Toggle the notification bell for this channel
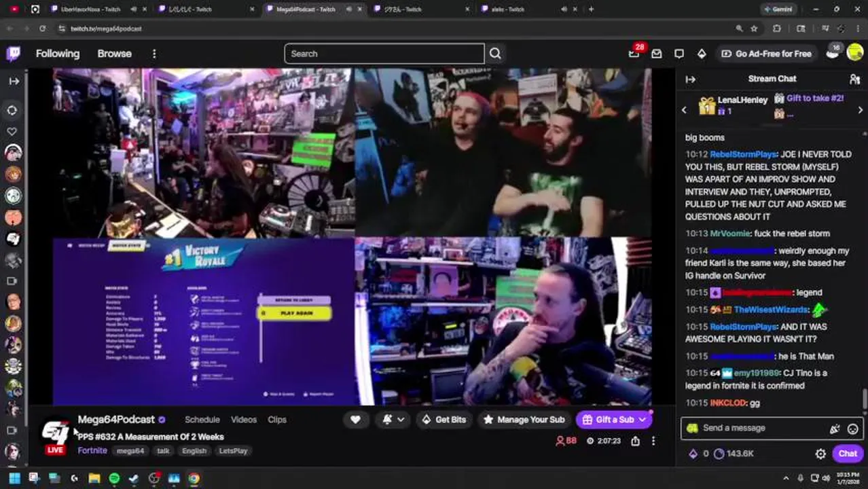Image resolution: width=868 pixels, height=489 pixels. tap(387, 420)
